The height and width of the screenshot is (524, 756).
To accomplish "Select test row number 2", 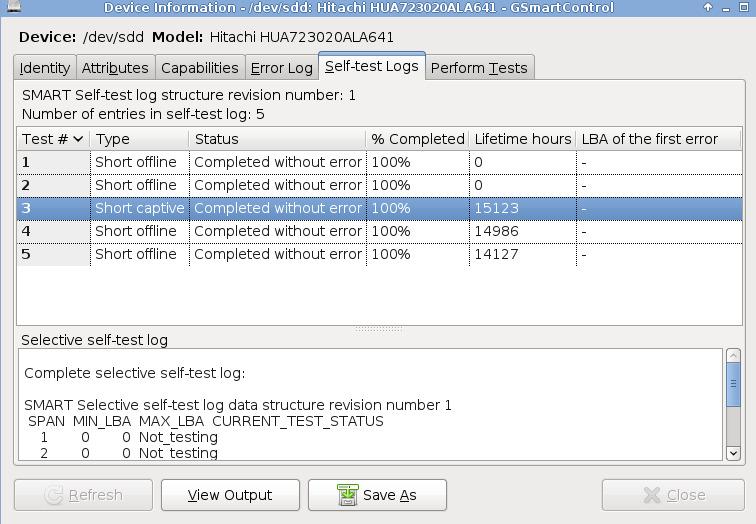I will click(379, 186).
